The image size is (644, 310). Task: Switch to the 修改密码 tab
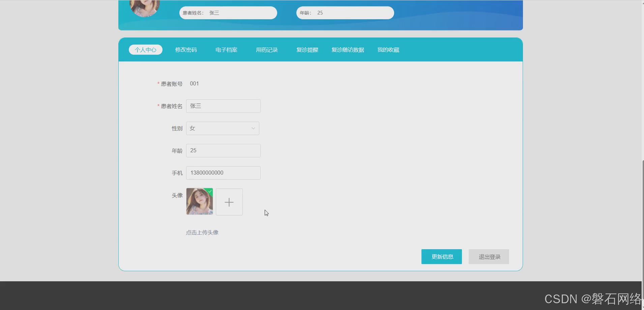(x=186, y=50)
